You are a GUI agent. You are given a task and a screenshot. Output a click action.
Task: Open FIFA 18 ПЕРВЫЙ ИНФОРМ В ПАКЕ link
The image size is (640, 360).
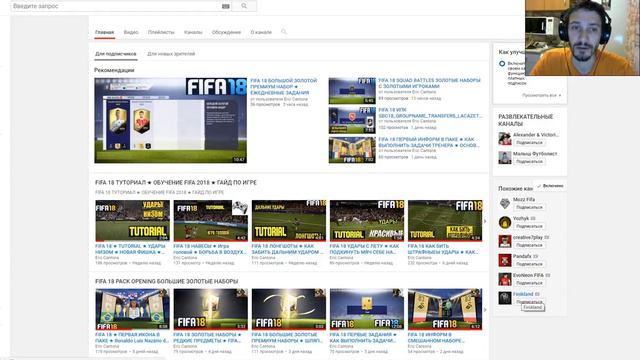(x=429, y=142)
